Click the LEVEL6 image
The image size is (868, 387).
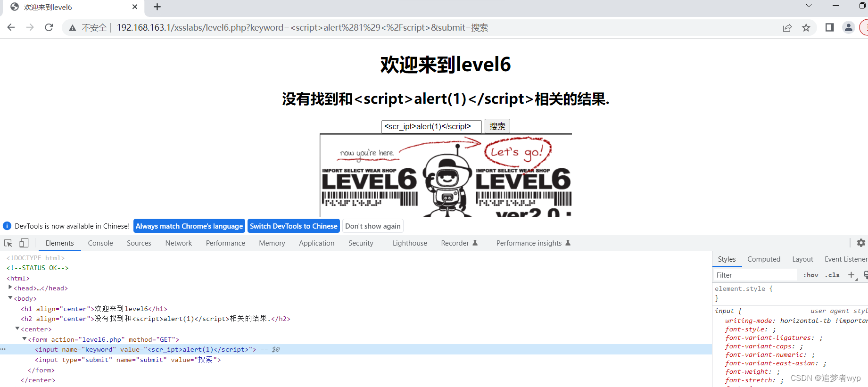point(446,175)
